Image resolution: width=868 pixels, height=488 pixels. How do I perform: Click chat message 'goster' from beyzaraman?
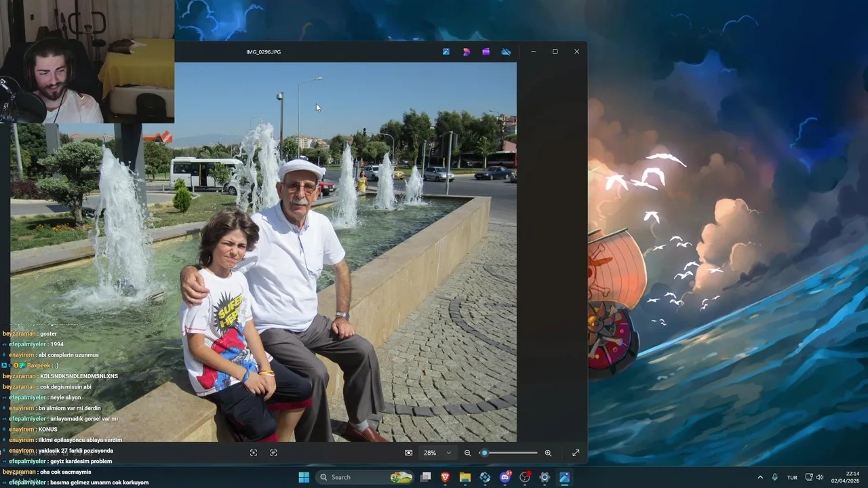tap(49, 334)
